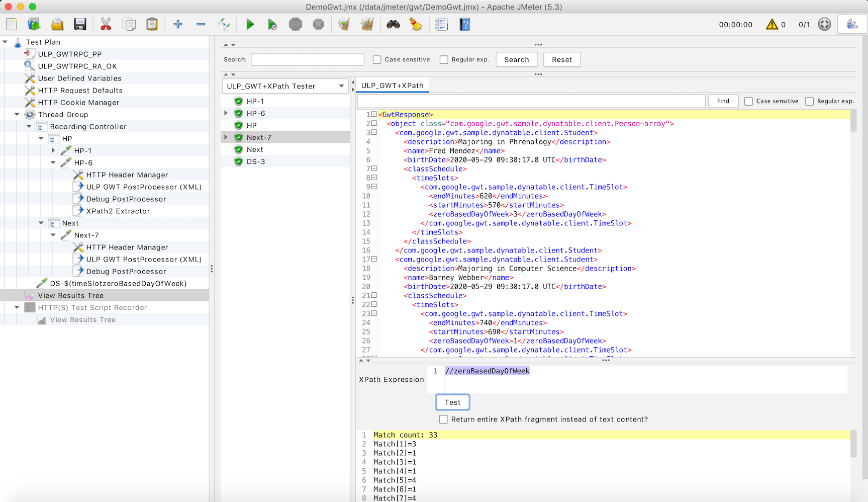Click the Clear all broom icon
The height and width of the screenshot is (502, 868).
(367, 24)
